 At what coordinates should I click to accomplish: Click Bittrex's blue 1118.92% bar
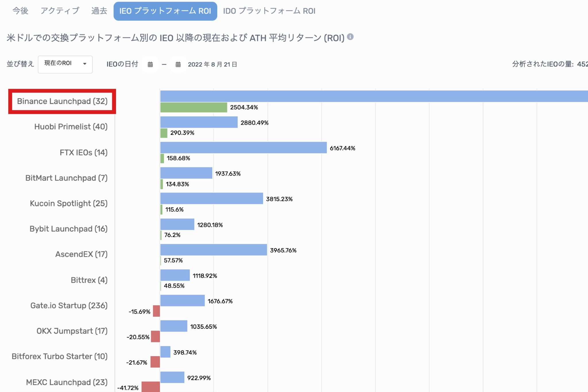175,275
